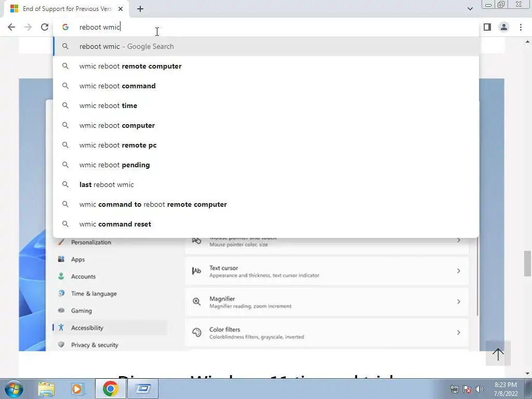Click the back-to-top arrow button
The width and height of the screenshot is (532, 399).
coord(498,353)
